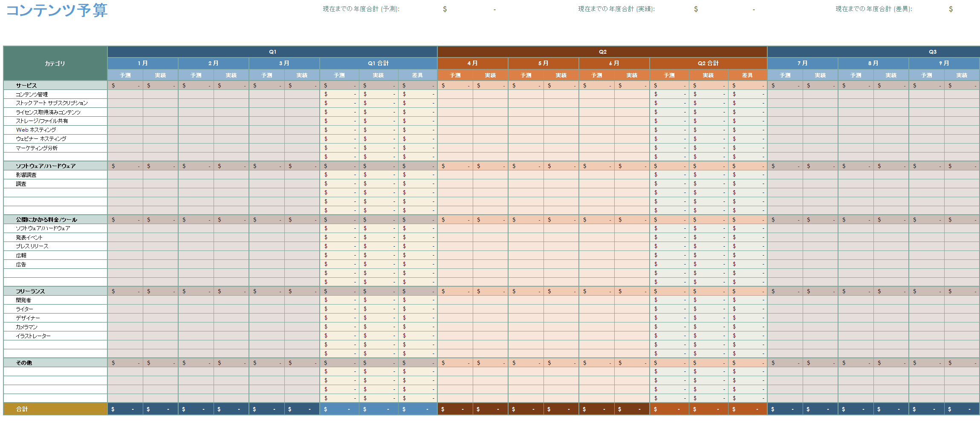Image resolution: width=980 pixels, height=423 pixels.
Task: Click the コンテンツ管理 row label
Action: (x=32, y=95)
